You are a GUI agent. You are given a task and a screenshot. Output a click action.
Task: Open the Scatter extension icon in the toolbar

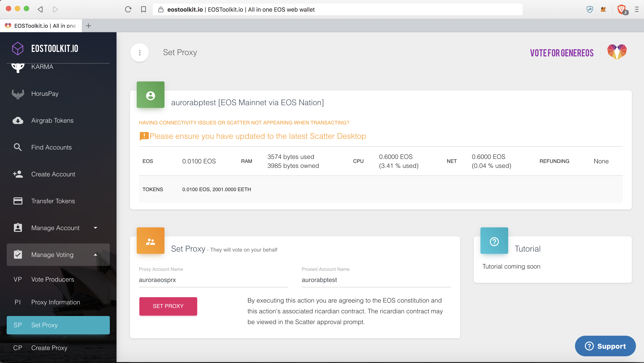click(x=590, y=9)
